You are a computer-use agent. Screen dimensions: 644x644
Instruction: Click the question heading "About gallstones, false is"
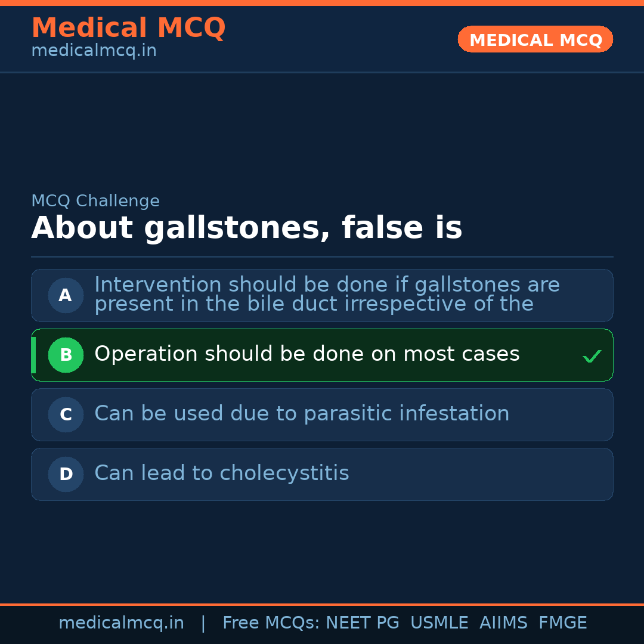point(246,228)
